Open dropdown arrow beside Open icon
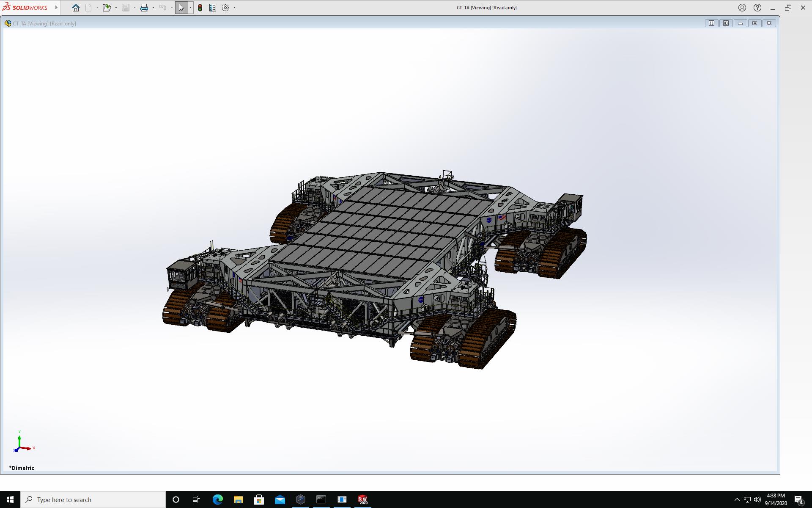Screen dimensions: 812x508 [x=116, y=8]
